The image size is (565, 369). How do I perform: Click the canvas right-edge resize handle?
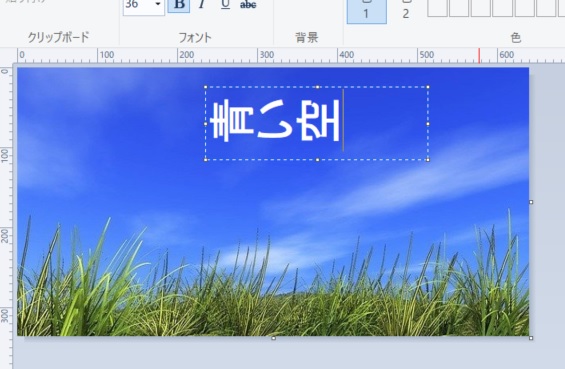(531, 202)
